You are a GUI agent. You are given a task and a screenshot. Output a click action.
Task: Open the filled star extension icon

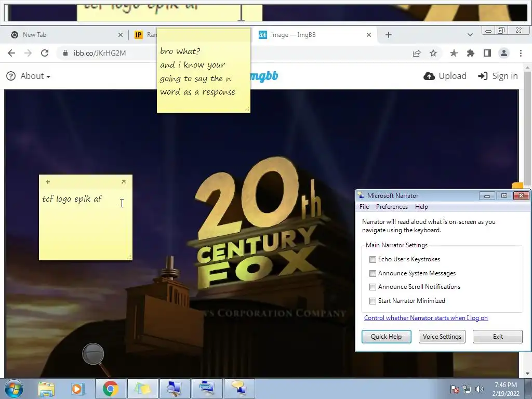(454, 53)
